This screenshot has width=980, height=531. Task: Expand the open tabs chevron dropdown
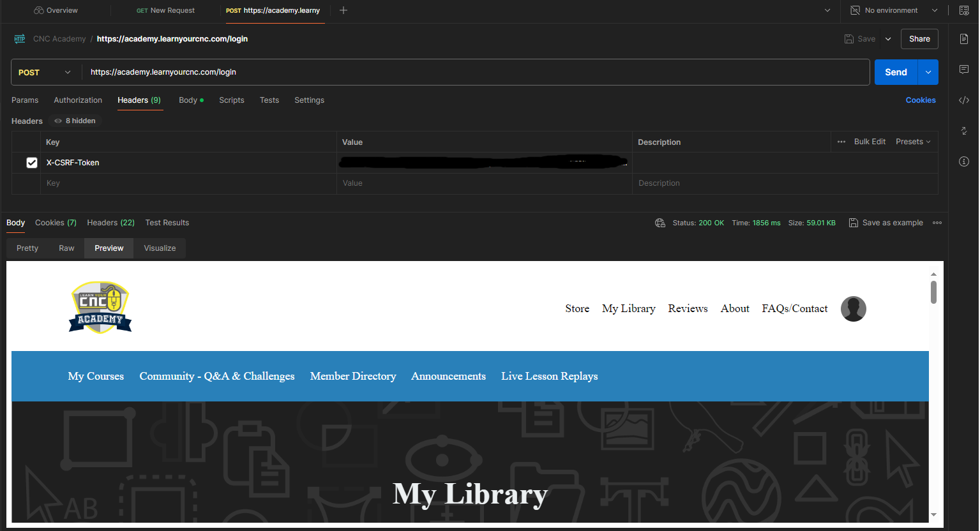pyautogui.click(x=827, y=10)
